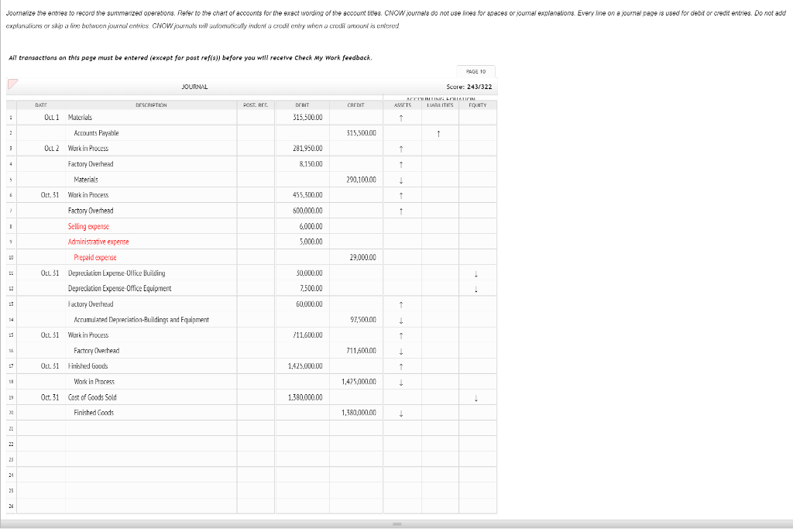Click the Assets up arrow on Oct. 31 Work in Process row
The image size is (793, 532).
[x=401, y=194]
